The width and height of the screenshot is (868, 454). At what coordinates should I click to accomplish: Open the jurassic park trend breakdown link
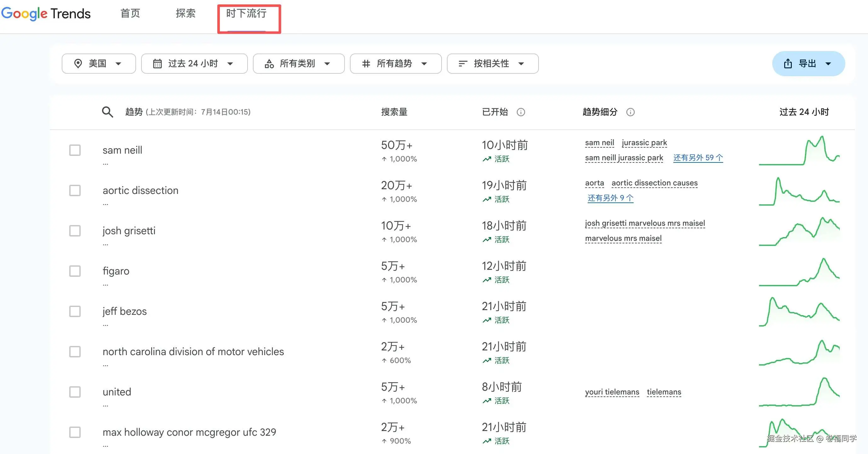click(x=644, y=143)
